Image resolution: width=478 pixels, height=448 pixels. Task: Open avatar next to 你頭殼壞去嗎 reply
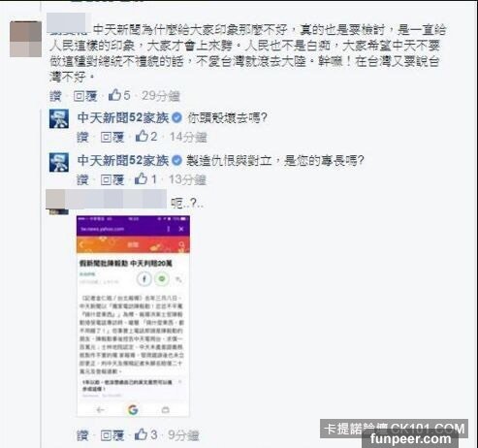click(59, 119)
